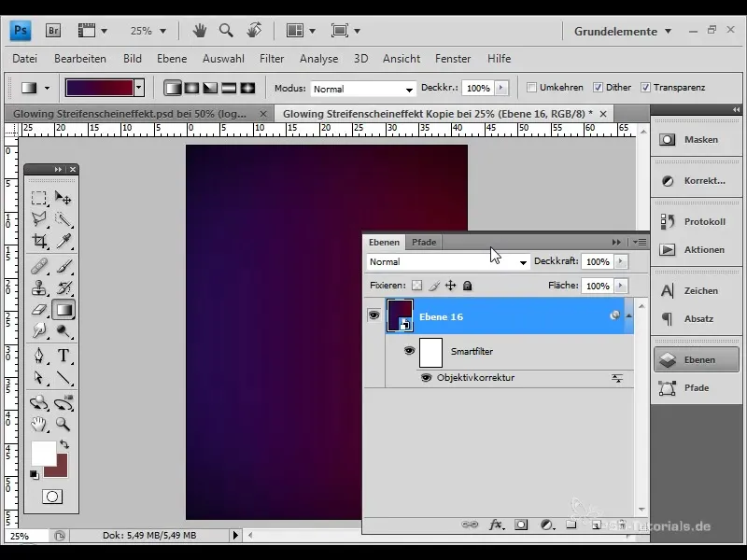
Task: Launch Adobe Bridge
Action: (x=53, y=31)
